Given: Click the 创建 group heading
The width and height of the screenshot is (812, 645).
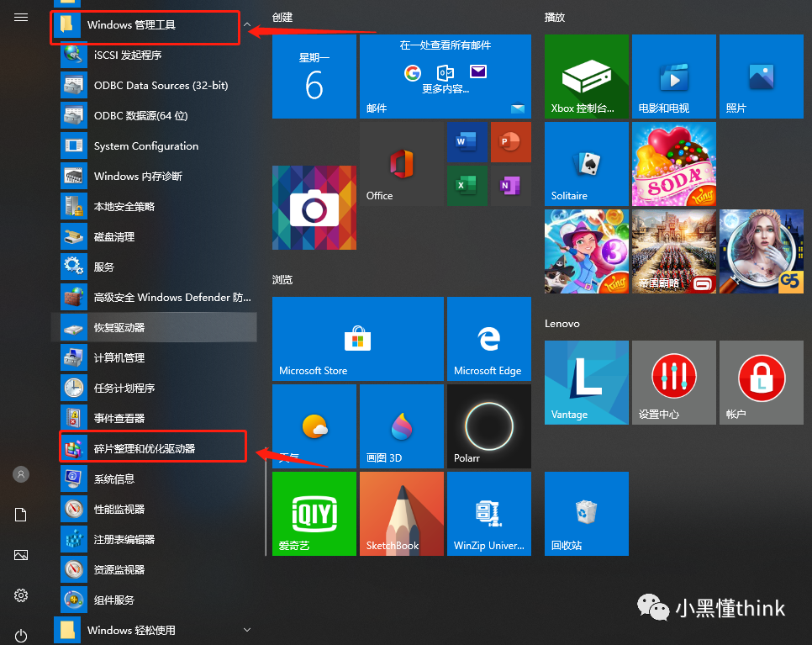Looking at the screenshot, I should (282, 18).
